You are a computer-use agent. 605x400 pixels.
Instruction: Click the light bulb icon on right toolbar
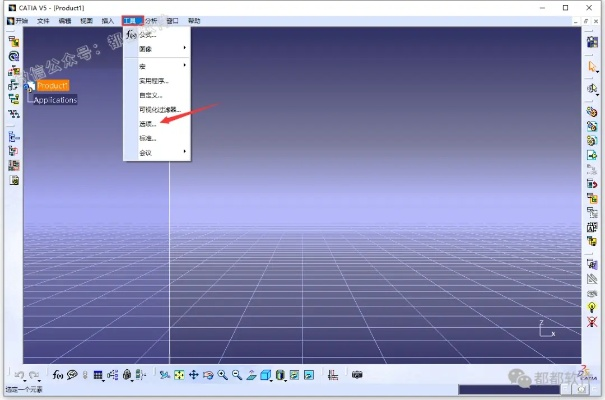592,306
